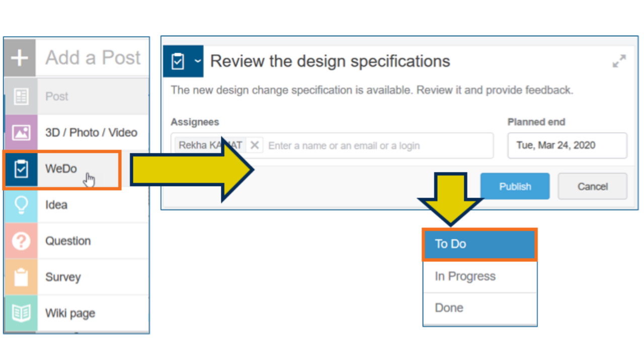
Task: Select the In Progress status
Action: point(479,276)
